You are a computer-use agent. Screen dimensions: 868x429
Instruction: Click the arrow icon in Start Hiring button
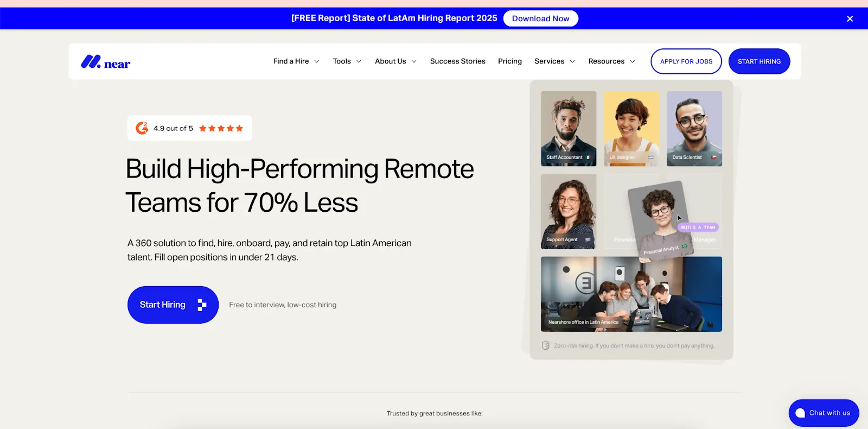[202, 305]
